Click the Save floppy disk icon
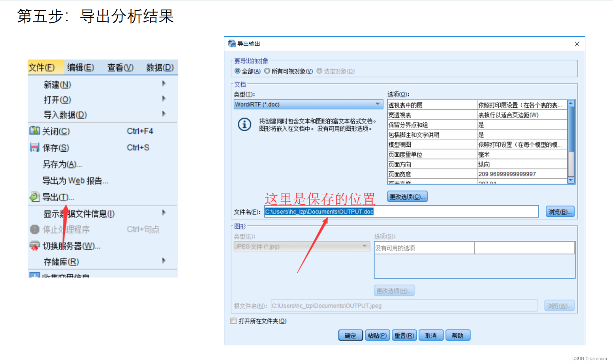The height and width of the screenshot is (364, 613). pyautogui.click(x=35, y=147)
